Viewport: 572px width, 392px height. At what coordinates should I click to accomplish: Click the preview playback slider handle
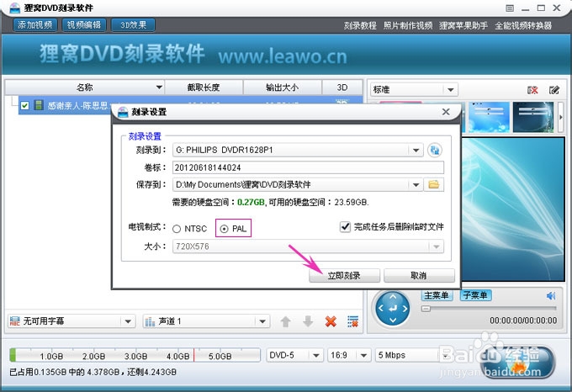click(426, 309)
